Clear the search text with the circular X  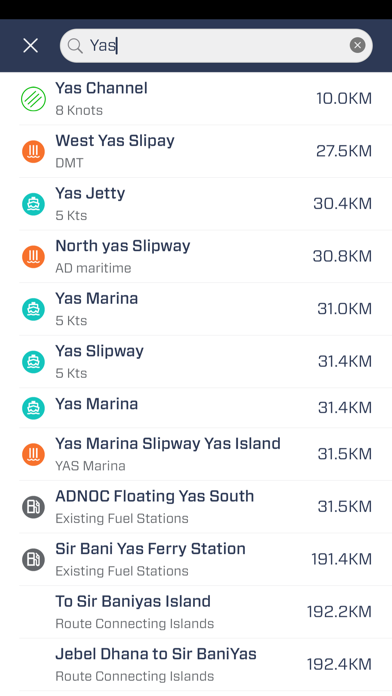357,45
